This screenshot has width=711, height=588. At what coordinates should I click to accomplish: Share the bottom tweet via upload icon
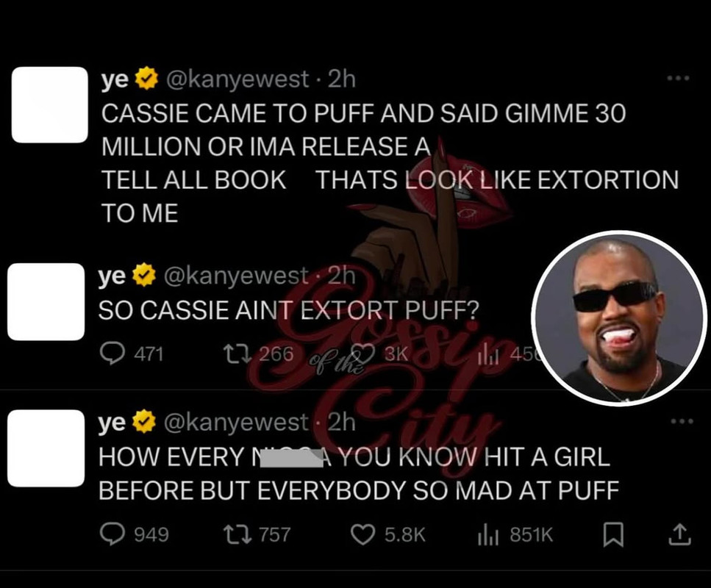click(679, 534)
